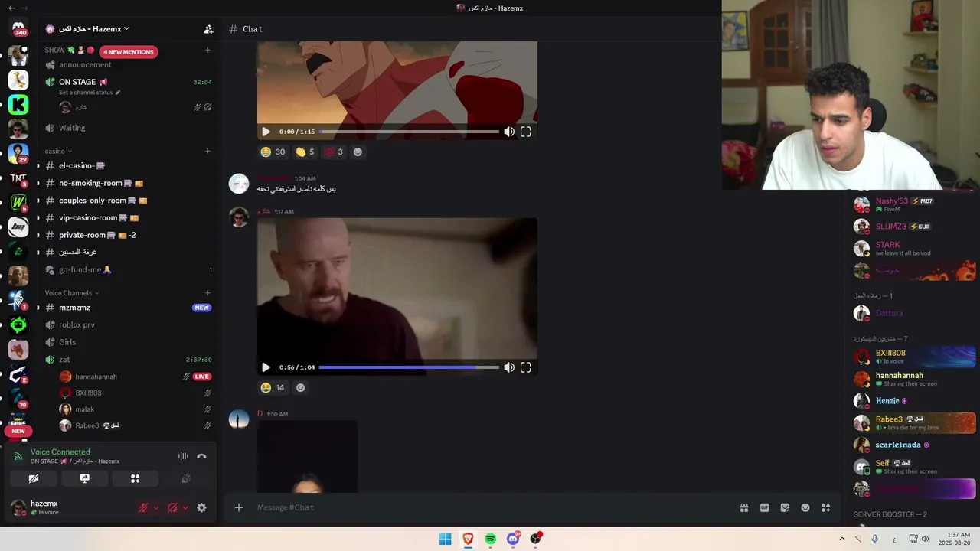980x551 pixels.
Task: Open Windows Start menu
Action: pos(445,539)
